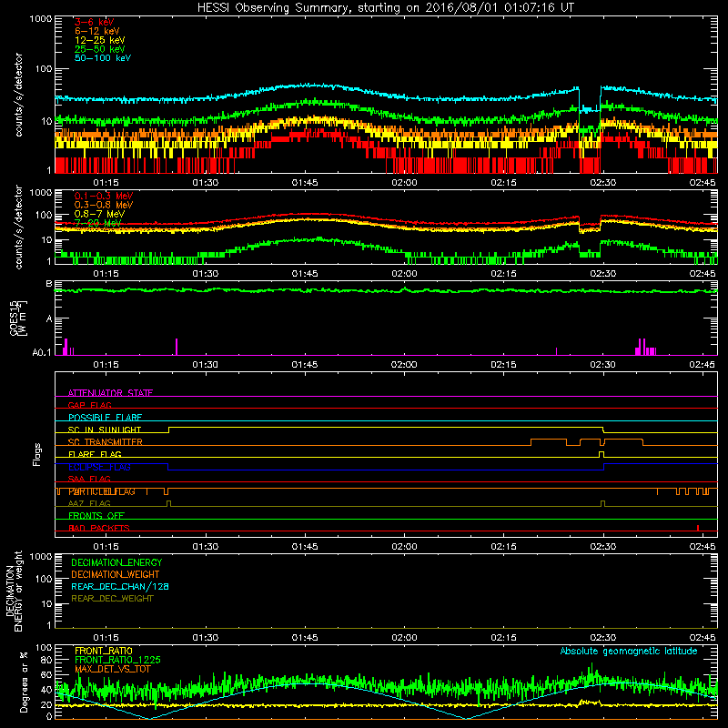Click the SC_IN_SUNLIGHT flag label
Viewport: 728px width, 728px height.
[x=105, y=430]
